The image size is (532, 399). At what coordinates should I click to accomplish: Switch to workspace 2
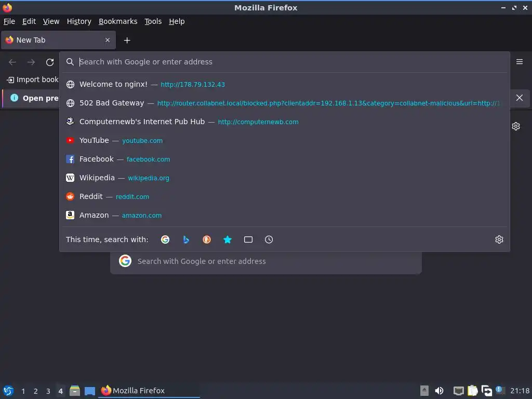point(36,391)
